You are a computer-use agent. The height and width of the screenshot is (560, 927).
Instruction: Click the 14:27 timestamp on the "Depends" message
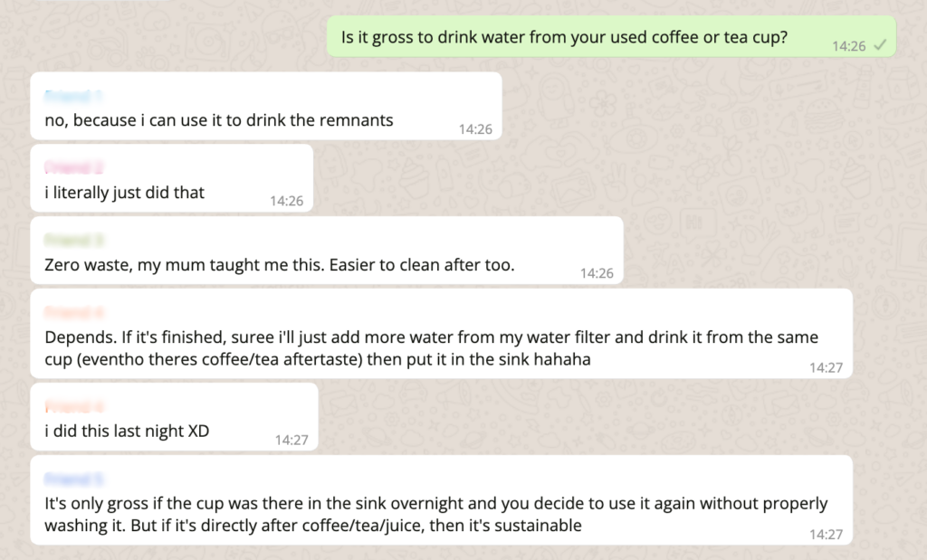pyautogui.click(x=826, y=367)
